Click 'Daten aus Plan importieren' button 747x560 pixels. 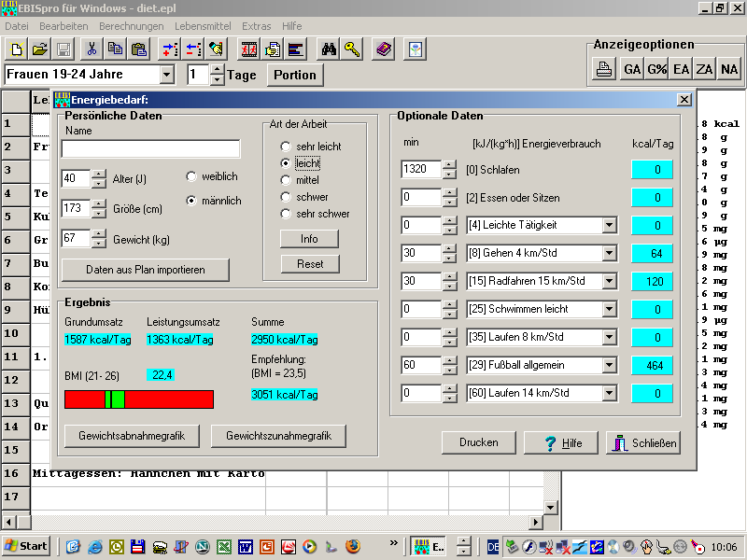point(145,269)
